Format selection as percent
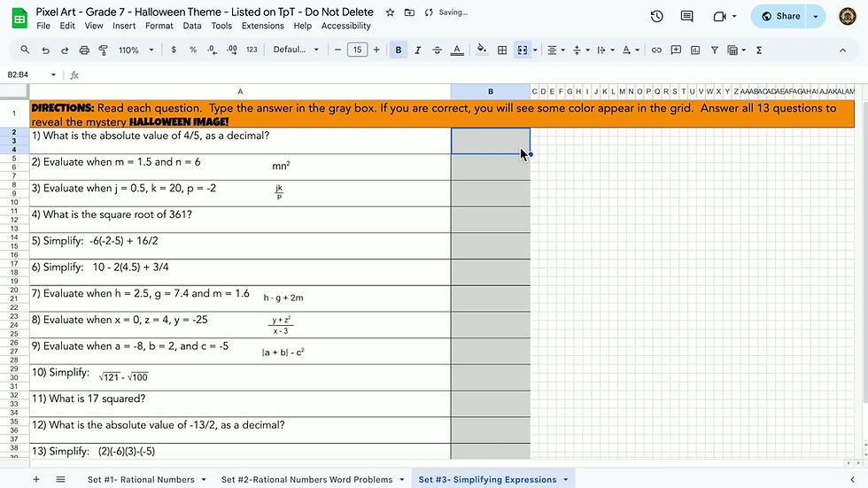 [193, 50]
